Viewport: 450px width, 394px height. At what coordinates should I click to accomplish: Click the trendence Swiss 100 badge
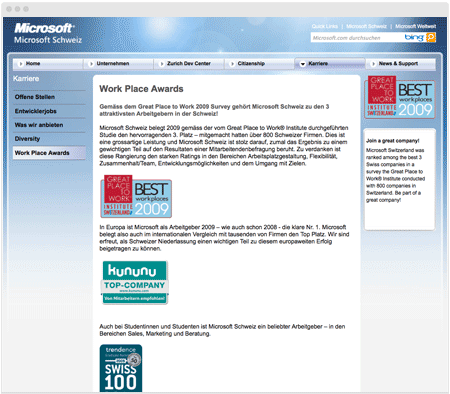tap(121, 368)
